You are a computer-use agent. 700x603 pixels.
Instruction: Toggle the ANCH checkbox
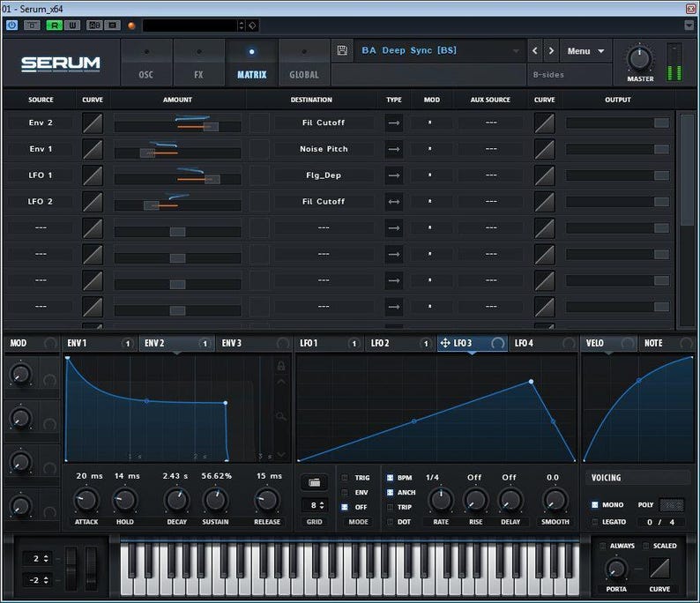391,492
